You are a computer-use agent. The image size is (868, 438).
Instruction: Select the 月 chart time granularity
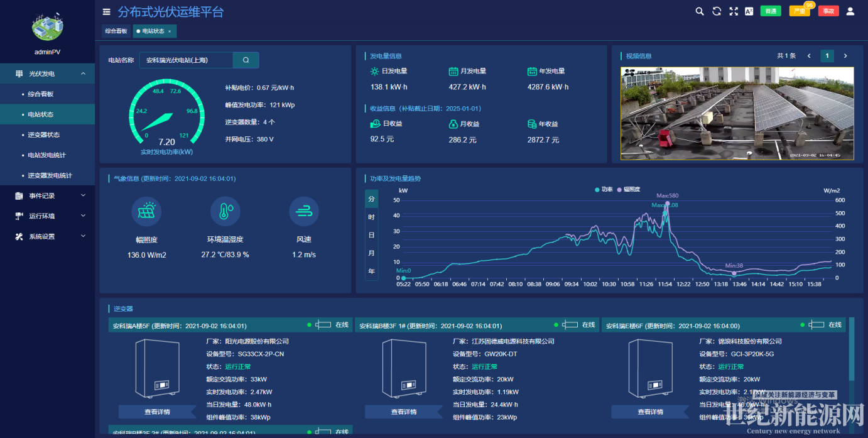371,253
